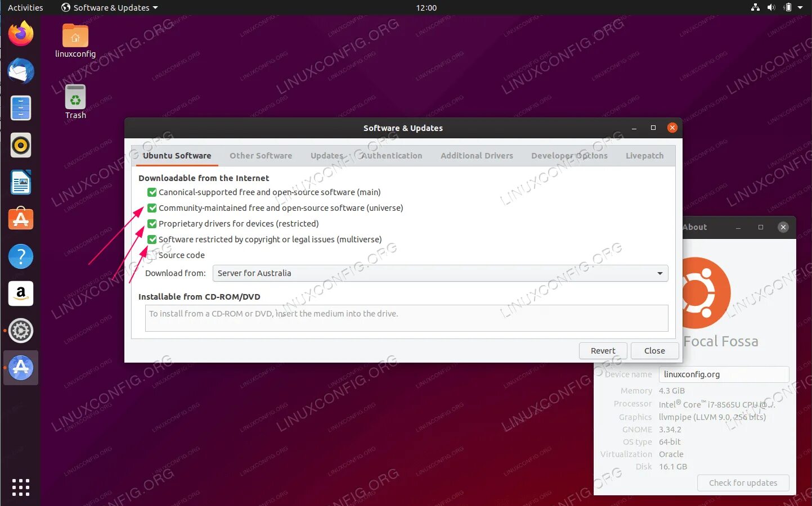Open the 12:00 clock calendar

coord(426,7)
